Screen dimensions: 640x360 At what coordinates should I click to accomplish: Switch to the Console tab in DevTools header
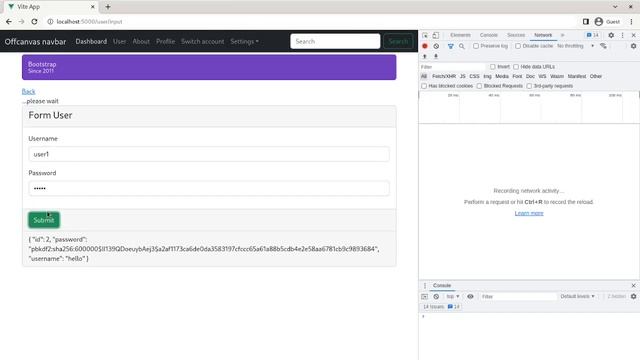489,35
